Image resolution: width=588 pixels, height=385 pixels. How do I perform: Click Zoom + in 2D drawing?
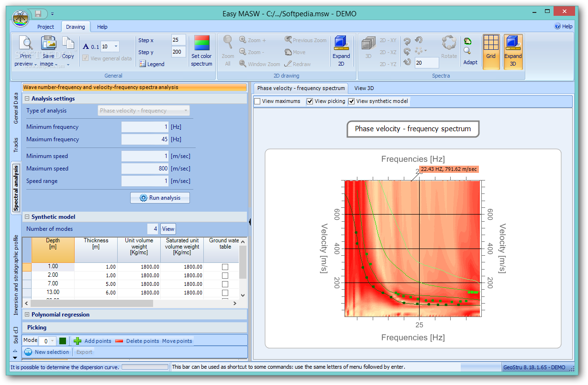[253, 40]
